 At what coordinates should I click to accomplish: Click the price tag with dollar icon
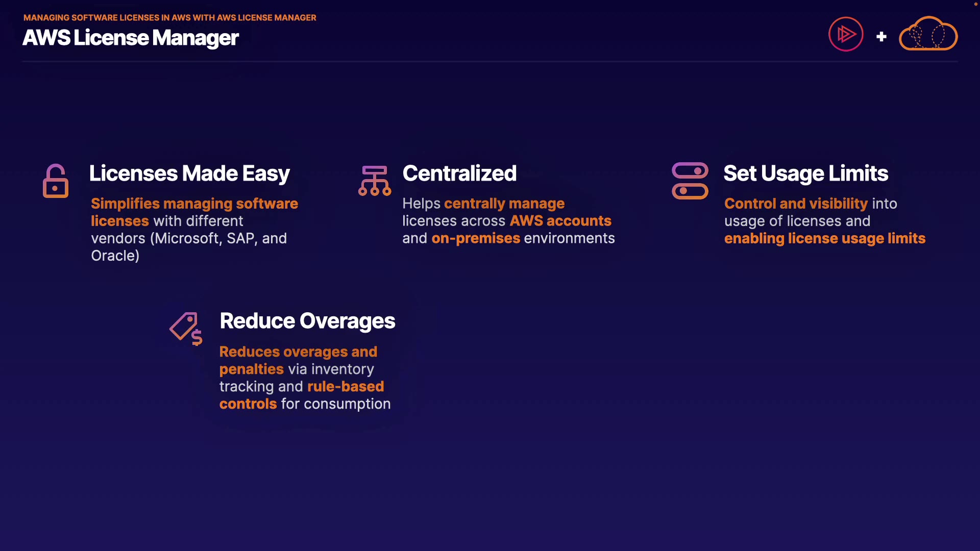click(x=186, y=329)
